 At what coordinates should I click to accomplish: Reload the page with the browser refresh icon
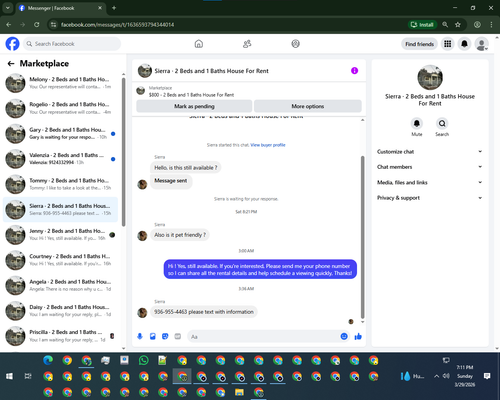[x=37, y=24]
